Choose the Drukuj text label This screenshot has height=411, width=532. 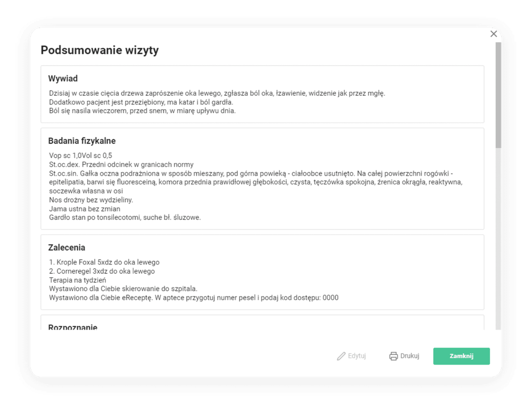pos(410,356)
